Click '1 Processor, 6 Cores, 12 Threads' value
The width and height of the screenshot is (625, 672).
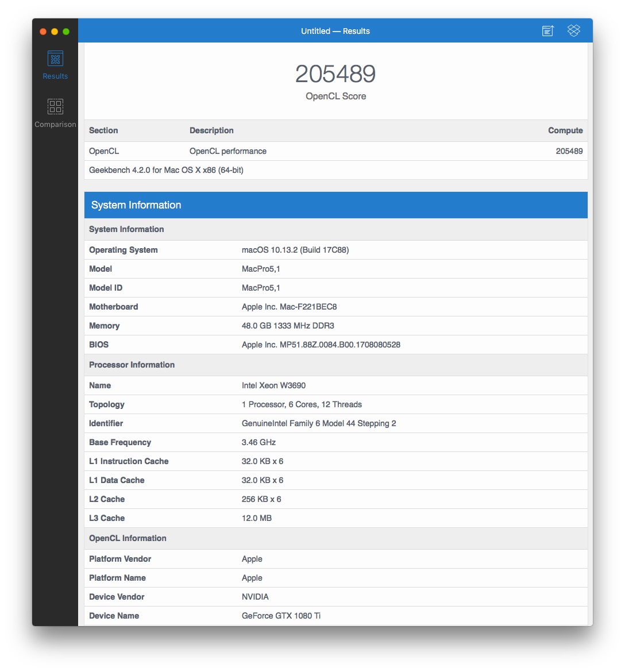click(302, 404)
